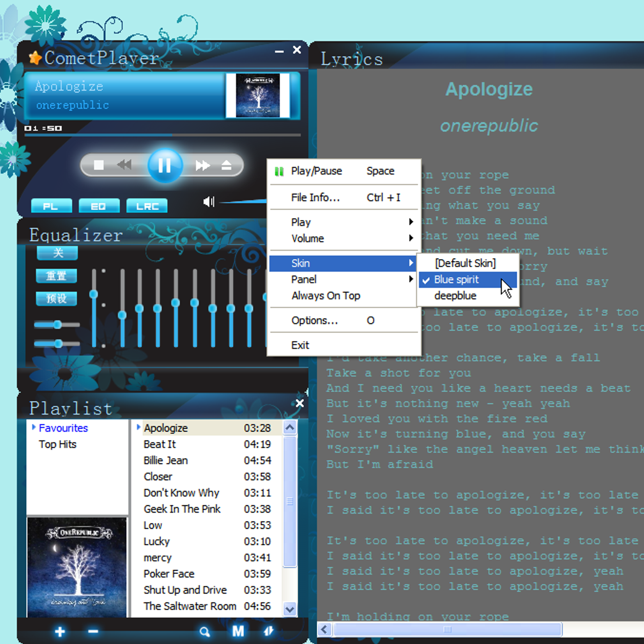Toggle the EQ equalizer panel button
This screenshot has width=644, height=644.
point(99,206)
